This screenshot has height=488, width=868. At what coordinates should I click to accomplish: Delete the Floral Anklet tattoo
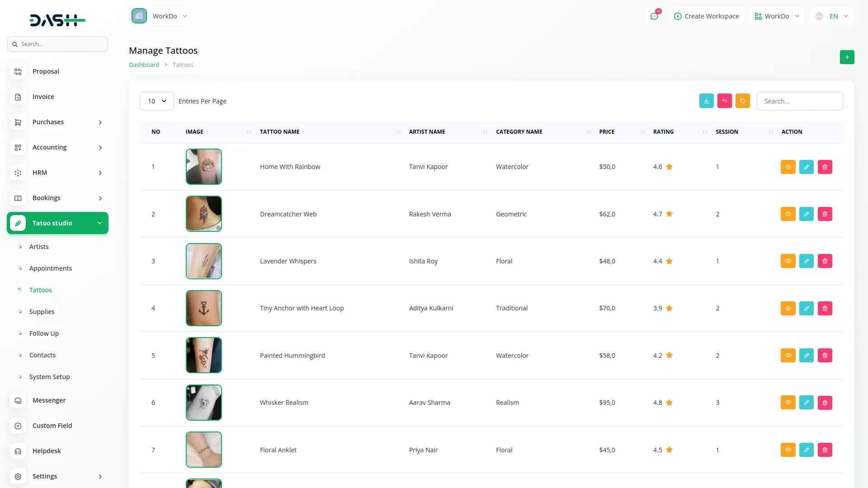point(825,450)
